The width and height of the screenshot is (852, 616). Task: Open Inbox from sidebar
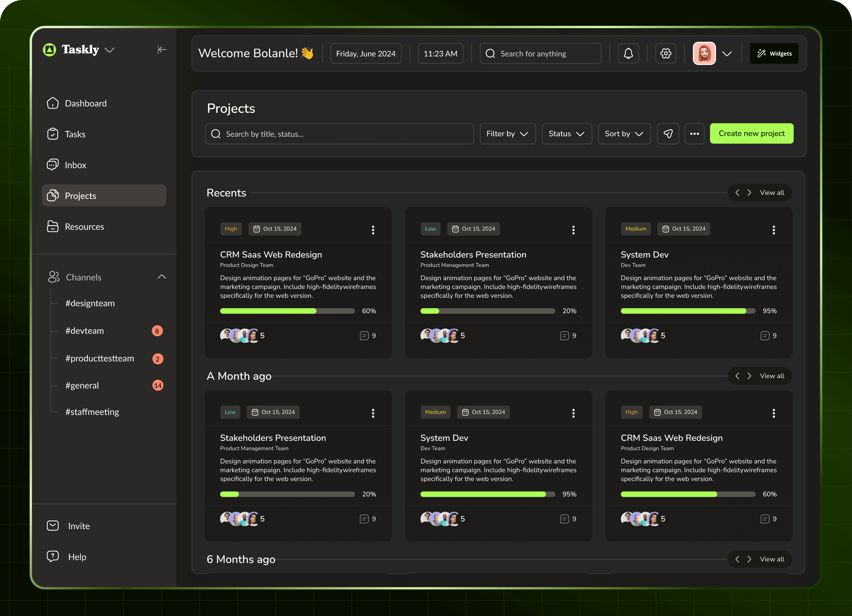[75, 165]
